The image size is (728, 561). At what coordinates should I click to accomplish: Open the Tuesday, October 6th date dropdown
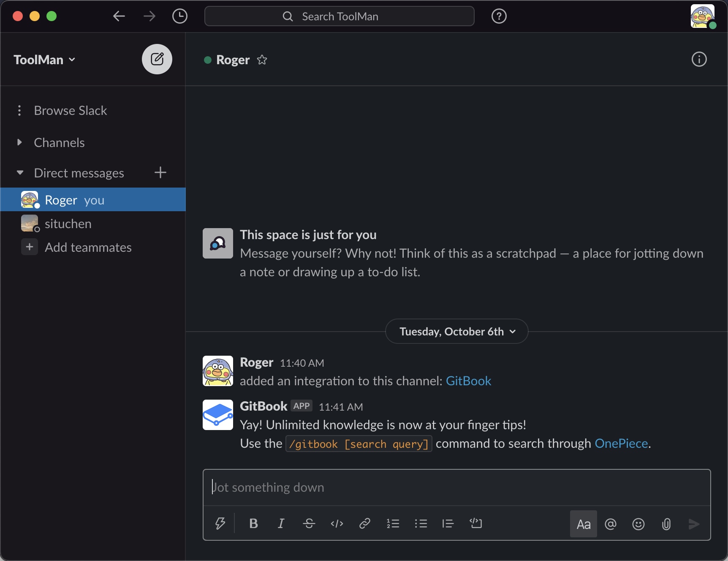(x=457, y=331)
